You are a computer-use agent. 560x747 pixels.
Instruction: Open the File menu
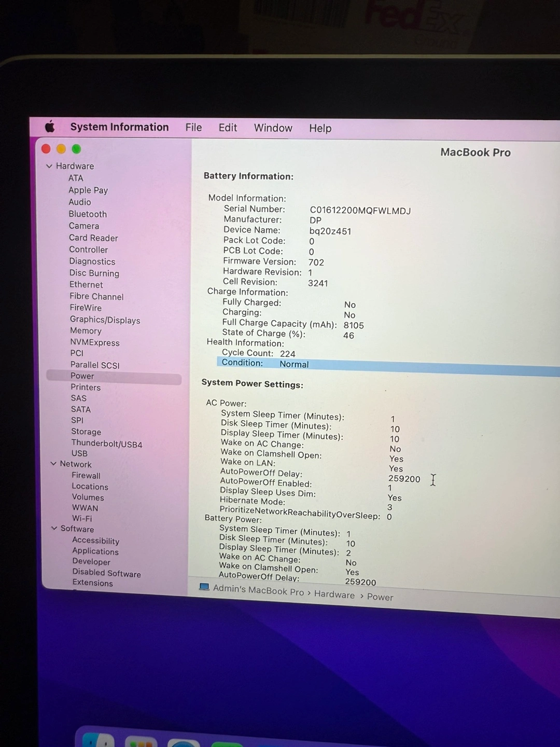[193, 128]
